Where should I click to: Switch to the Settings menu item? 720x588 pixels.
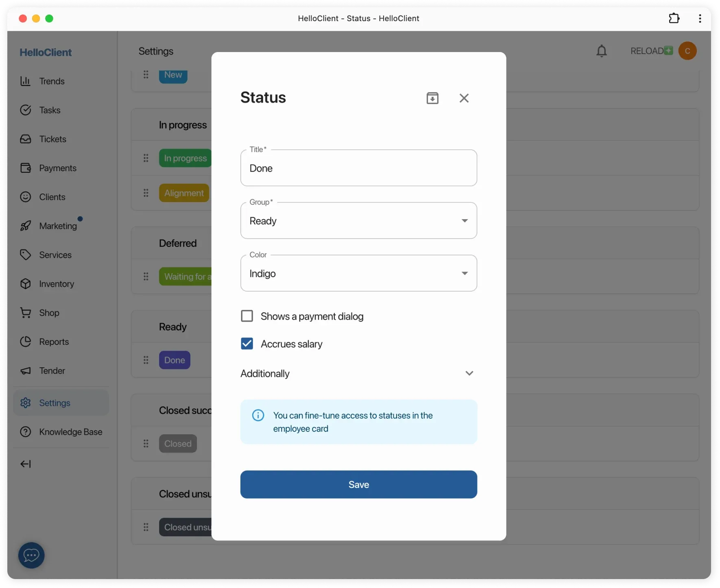(55, 403)
